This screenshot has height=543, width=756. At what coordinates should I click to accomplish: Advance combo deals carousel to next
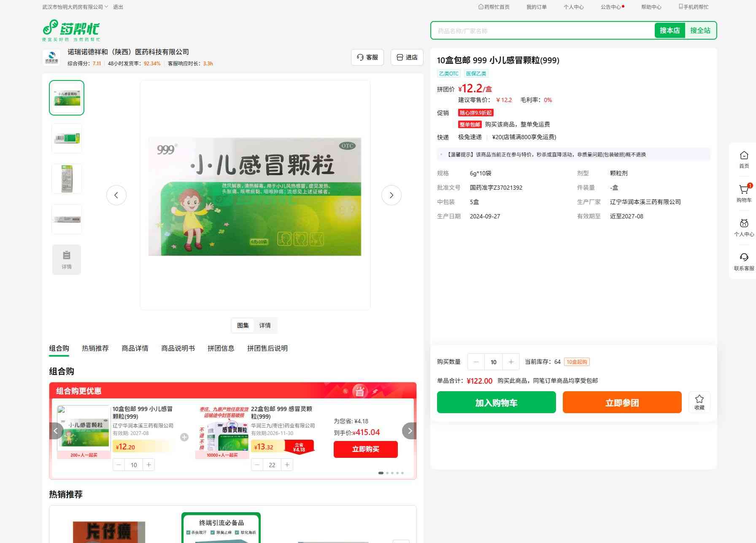pos(409,431)
